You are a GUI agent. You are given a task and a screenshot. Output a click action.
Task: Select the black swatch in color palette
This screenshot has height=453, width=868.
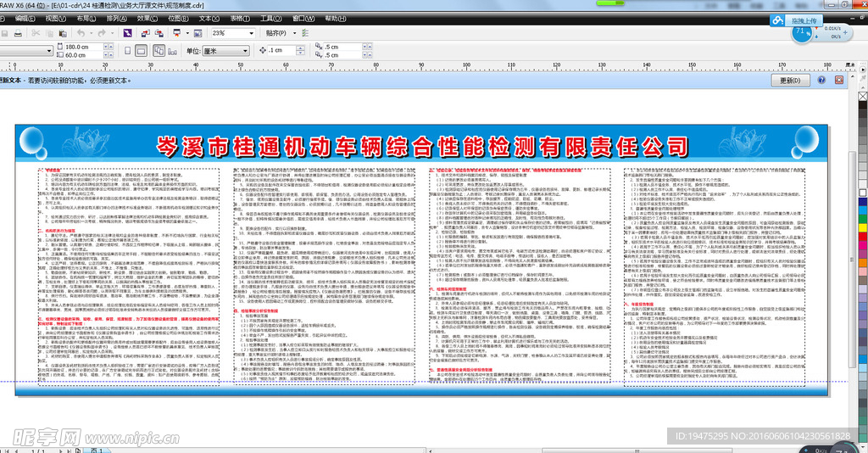(x=863, y=105)
